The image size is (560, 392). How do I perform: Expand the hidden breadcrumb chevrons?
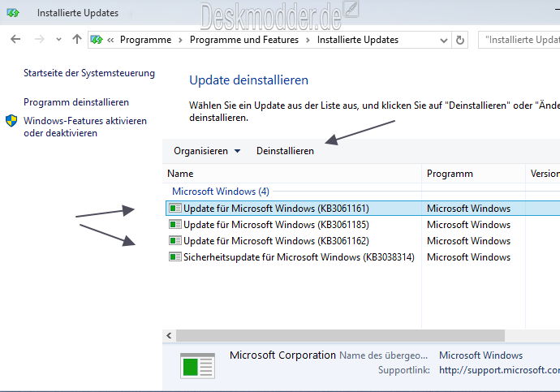110,40
